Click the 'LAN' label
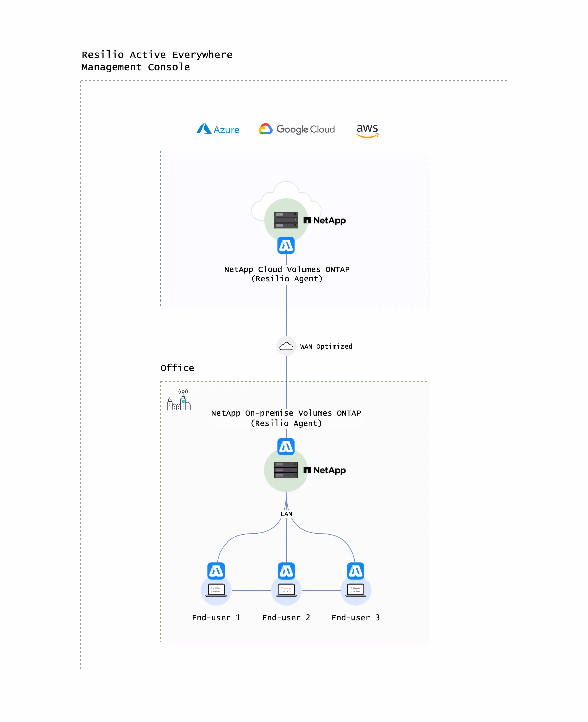588x722 pixels. click(x=286, y=514)
